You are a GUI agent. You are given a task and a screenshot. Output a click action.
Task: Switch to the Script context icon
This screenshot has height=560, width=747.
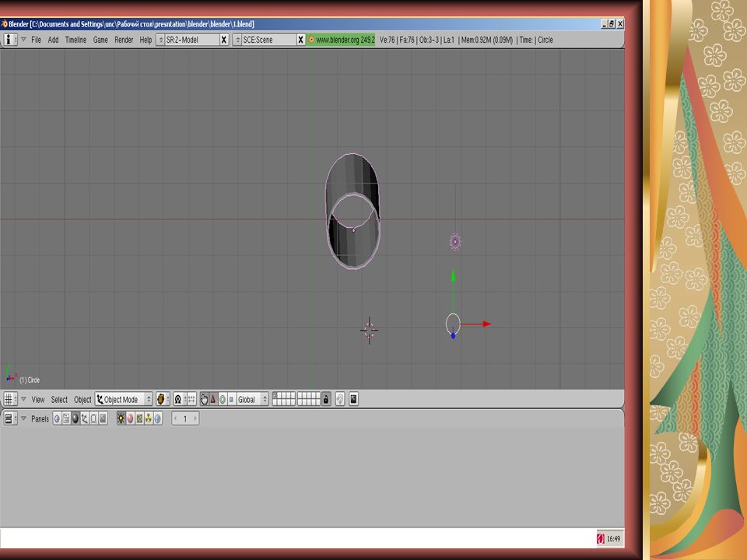pyautogui.click(x=66, y=418)
